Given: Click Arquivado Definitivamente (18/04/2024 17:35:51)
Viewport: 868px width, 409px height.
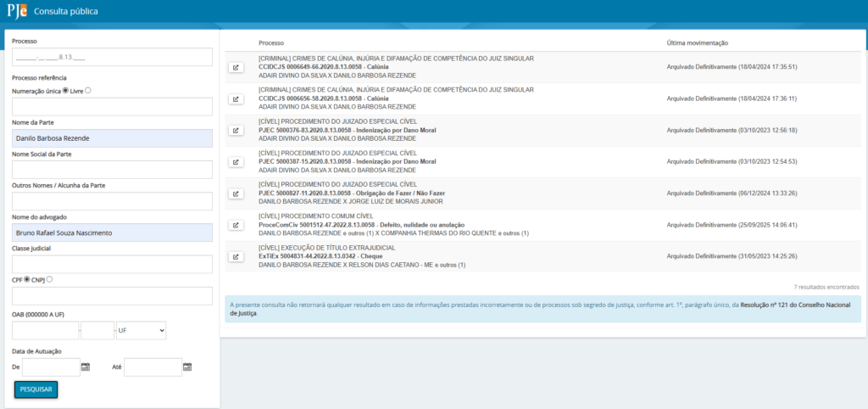Looking at the screenshot, I should click(732, 67).
